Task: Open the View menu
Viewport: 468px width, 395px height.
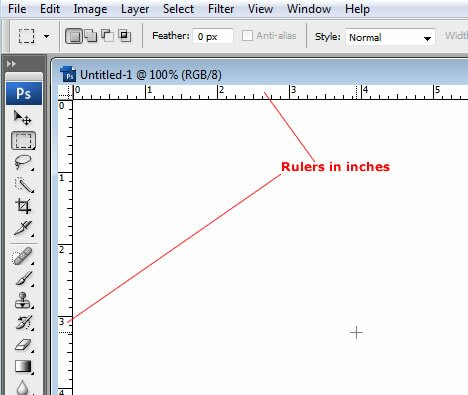Action: [x=260, y=9]
